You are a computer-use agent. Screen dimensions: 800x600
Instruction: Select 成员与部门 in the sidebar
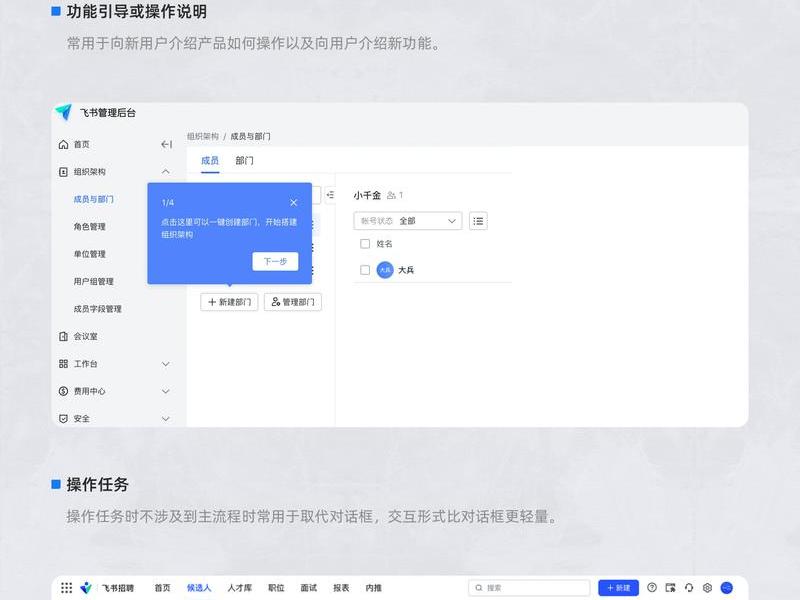[93, 199]
